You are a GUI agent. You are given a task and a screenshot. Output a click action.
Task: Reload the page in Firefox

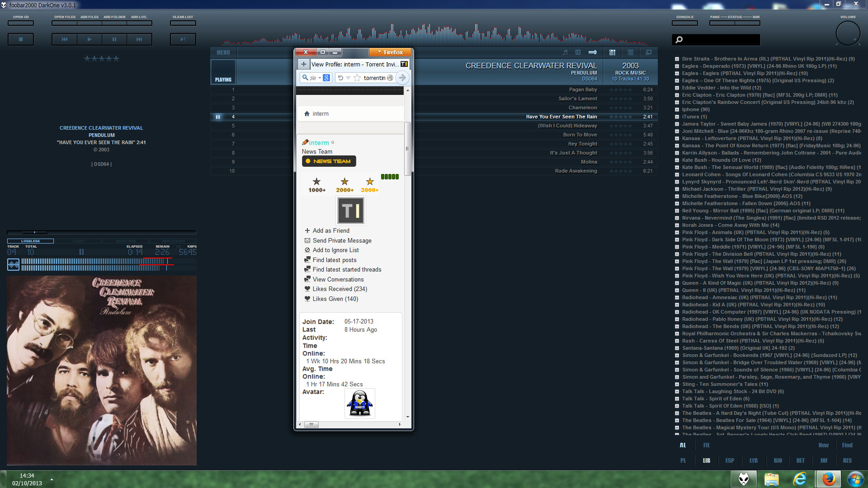pyautogui.click(x=340, y=78)
